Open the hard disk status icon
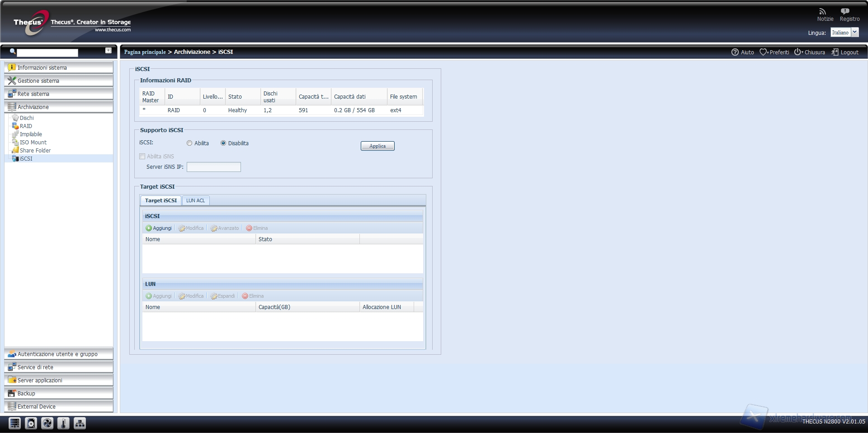 pyautogui.click(x=31, y=423)
